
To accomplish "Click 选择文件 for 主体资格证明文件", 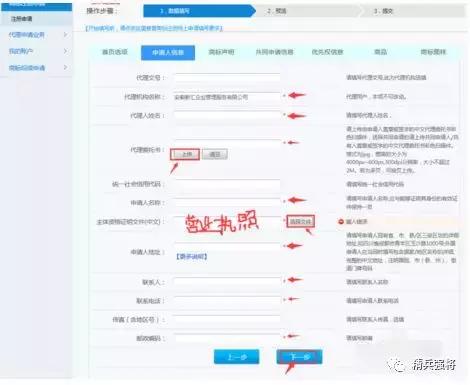I will click(300, 221).
